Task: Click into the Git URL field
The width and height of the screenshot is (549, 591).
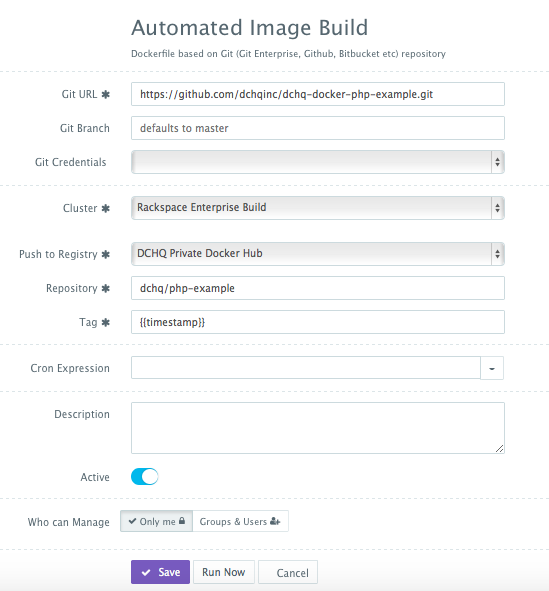Action: (x=318, y=94)
